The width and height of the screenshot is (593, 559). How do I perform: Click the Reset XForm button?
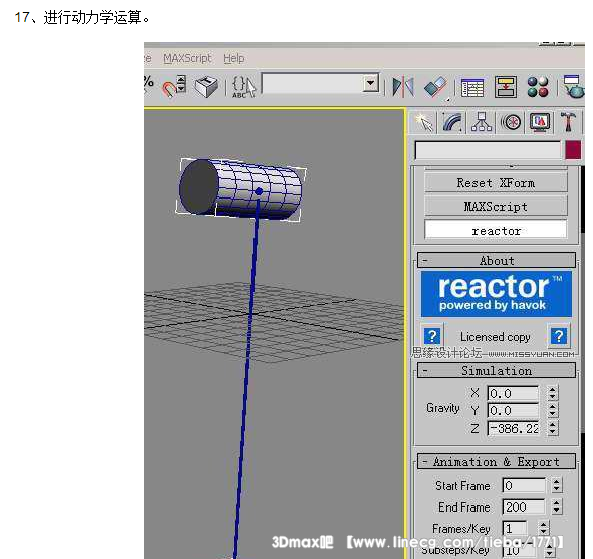[496, 183]
